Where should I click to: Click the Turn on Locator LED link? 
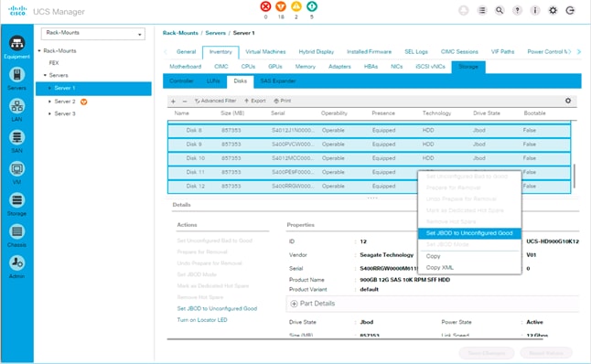[x=202, y=320]
